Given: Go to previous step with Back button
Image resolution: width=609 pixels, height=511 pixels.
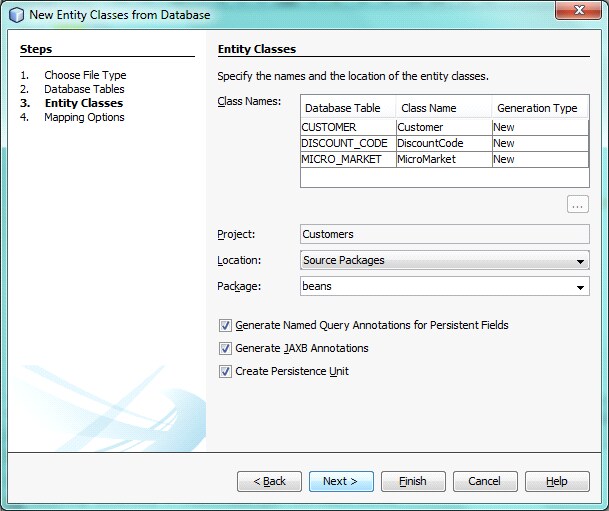Looking at the screenshot, I should (x=269, y=481).
